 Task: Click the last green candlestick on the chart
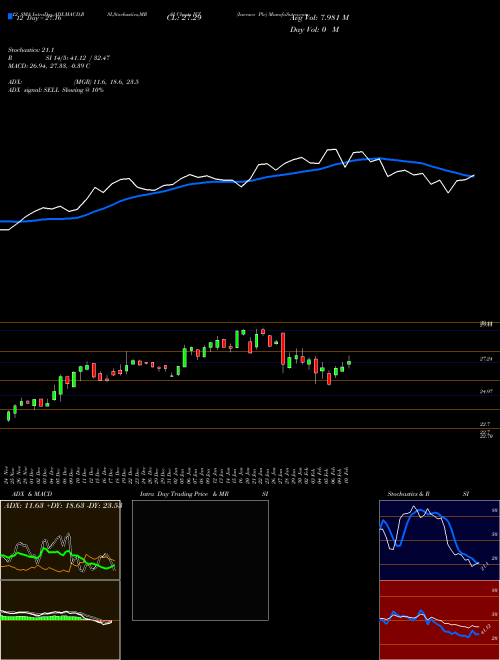(x=349, y=362)
